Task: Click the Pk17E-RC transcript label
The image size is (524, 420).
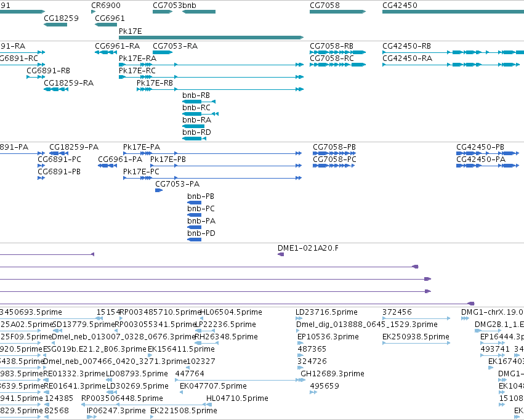Action: pos(137,70)
